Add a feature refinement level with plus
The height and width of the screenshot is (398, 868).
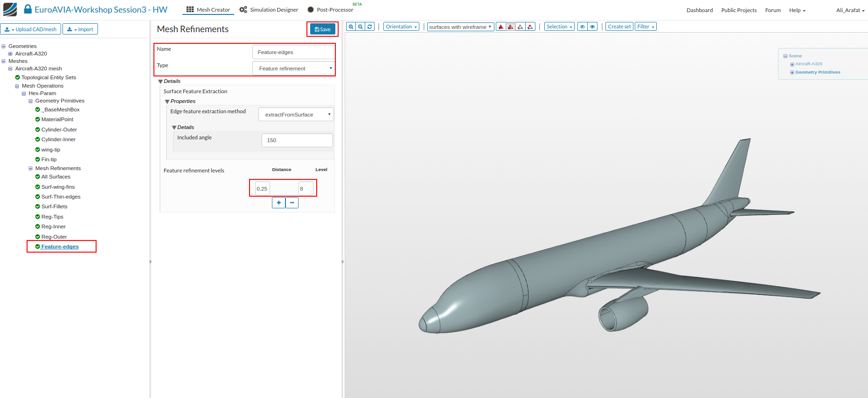tap(278, 203)
